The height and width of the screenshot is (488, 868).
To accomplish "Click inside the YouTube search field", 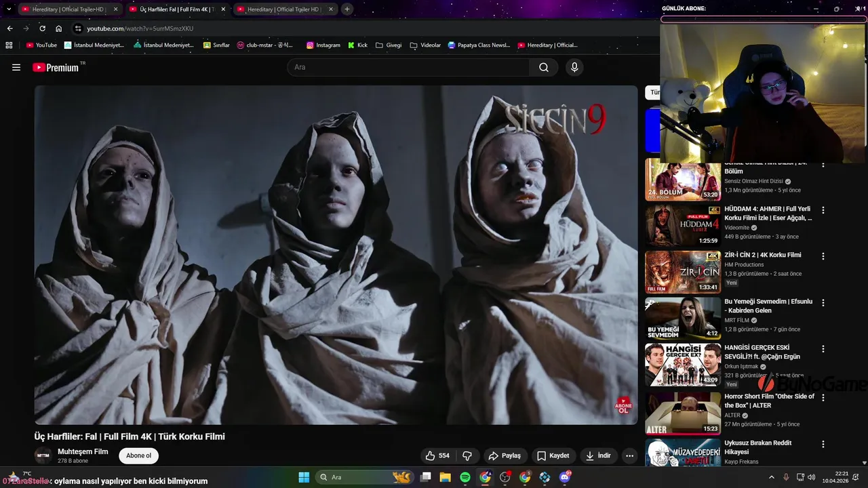I will pyautogui.click(x=408, y=67).
